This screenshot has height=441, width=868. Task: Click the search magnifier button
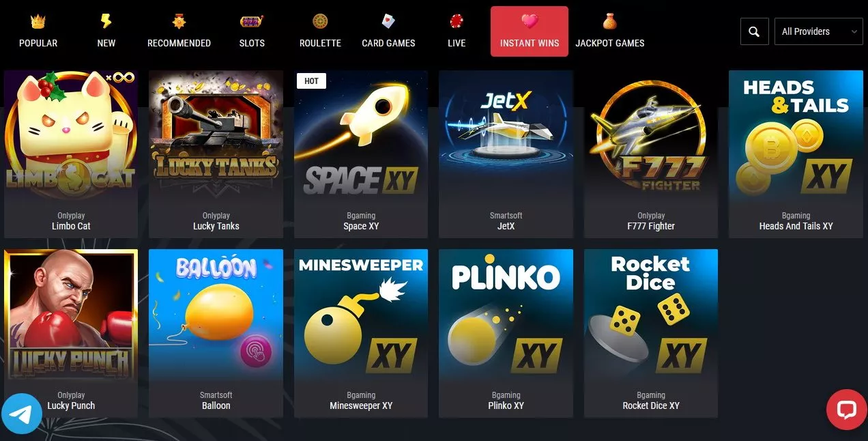[754, 31]
